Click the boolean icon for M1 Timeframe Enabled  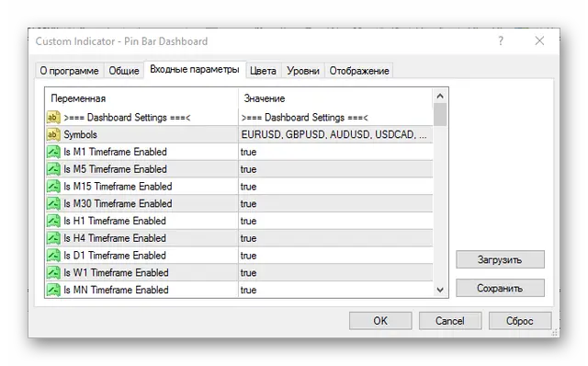(53, 152)
